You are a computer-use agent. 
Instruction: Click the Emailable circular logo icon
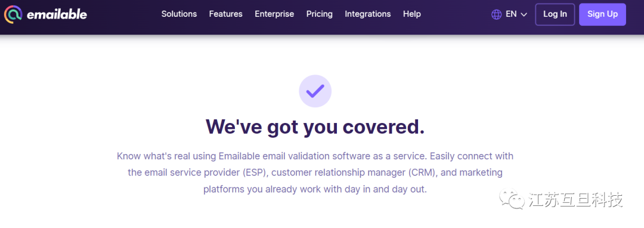click(x=13, y=14)
